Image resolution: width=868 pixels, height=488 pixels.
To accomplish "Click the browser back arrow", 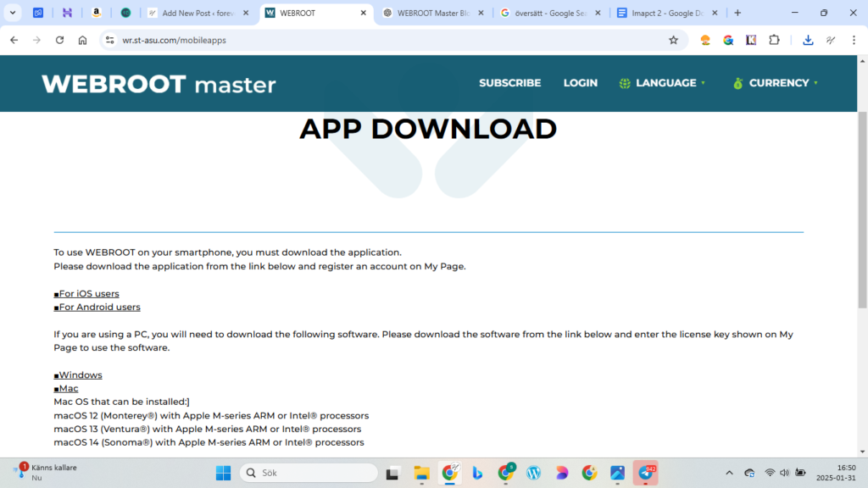I will coord(14,40).
